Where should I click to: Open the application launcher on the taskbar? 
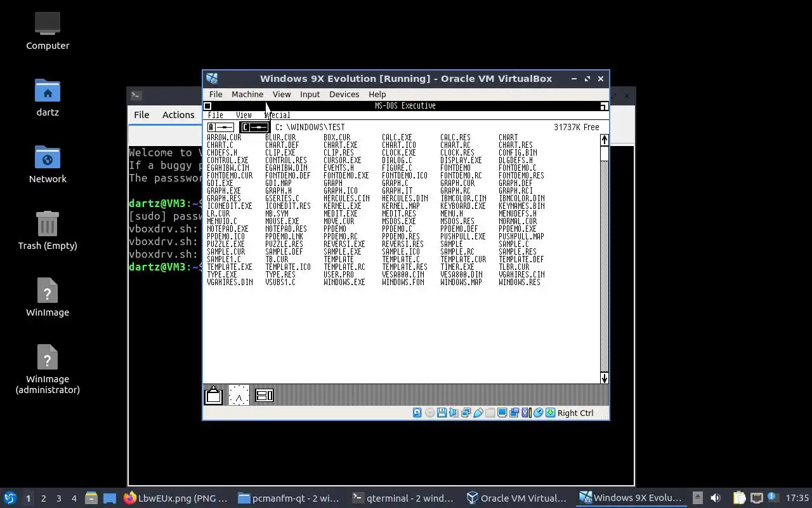point(10,498)
